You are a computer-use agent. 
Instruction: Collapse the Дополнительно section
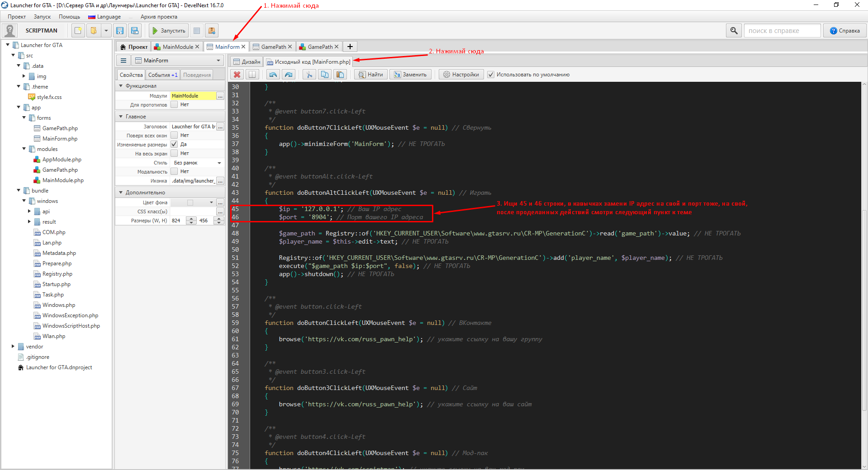pyautogui.click(x=121, y=192)
